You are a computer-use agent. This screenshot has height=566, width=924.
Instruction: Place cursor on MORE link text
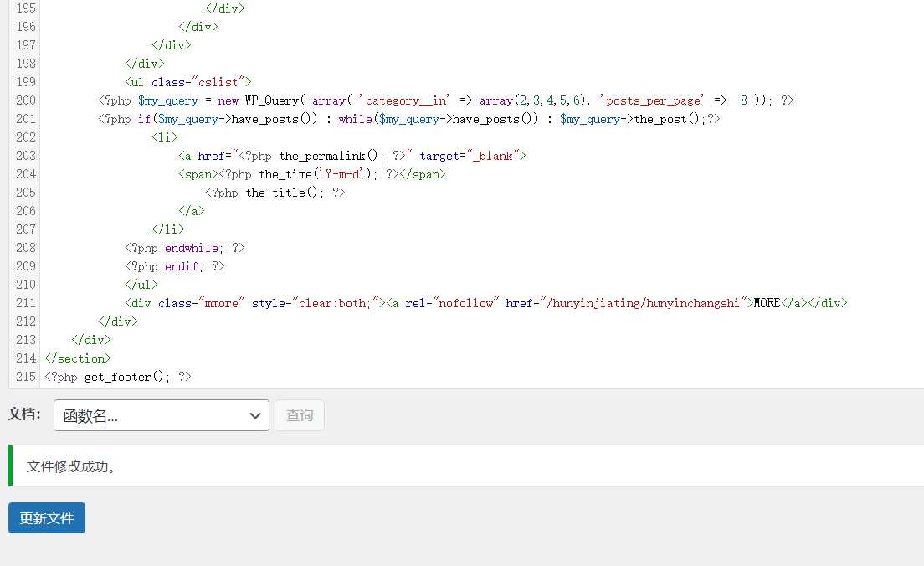coord(767,303)
